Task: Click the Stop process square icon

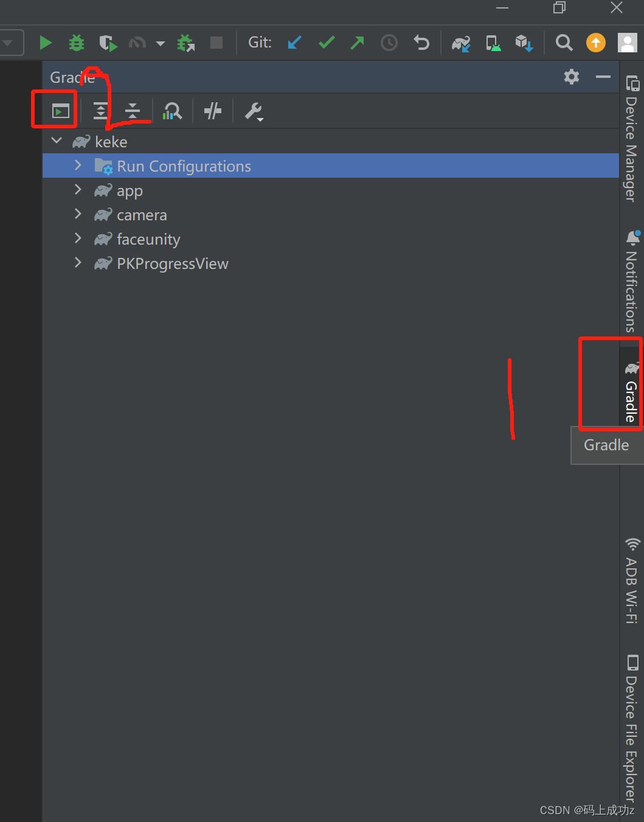Action: coord(216,43)
